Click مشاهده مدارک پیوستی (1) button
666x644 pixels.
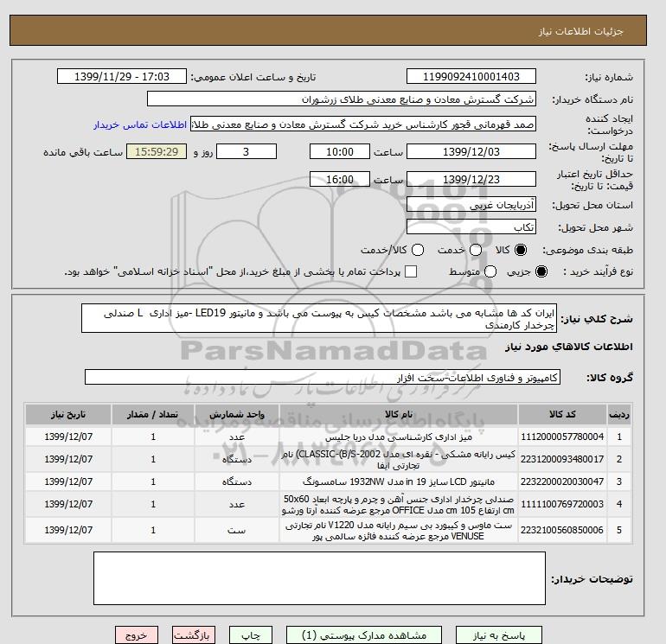click(364, 635)
